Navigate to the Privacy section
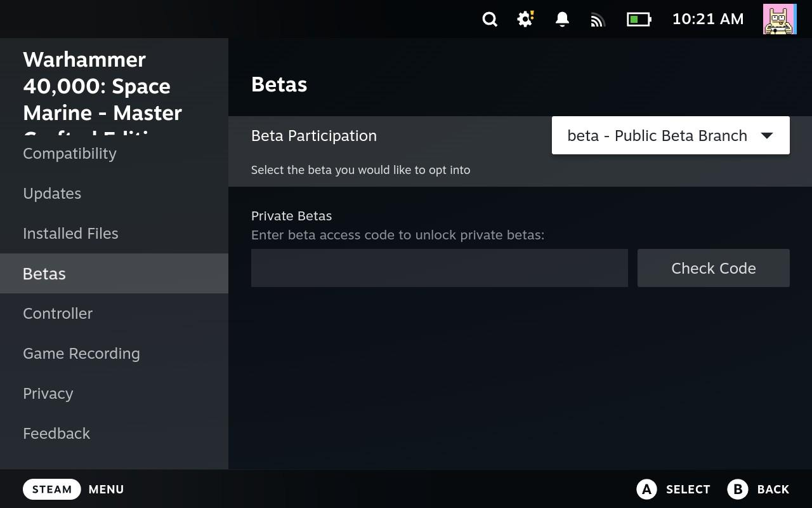812x508 pixels. (48, 394)
